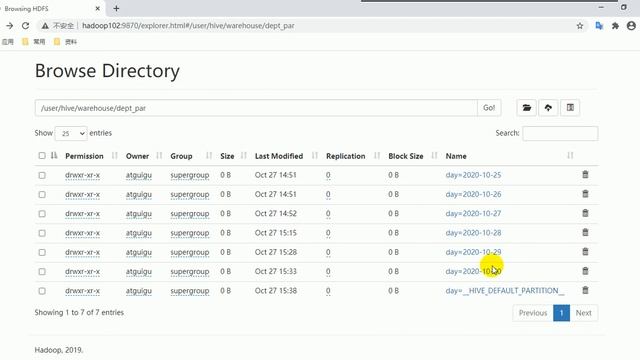The height and width of the screenshot is (360, 640).
Task: Focus the directory path input field
Action: coord(256,108)
